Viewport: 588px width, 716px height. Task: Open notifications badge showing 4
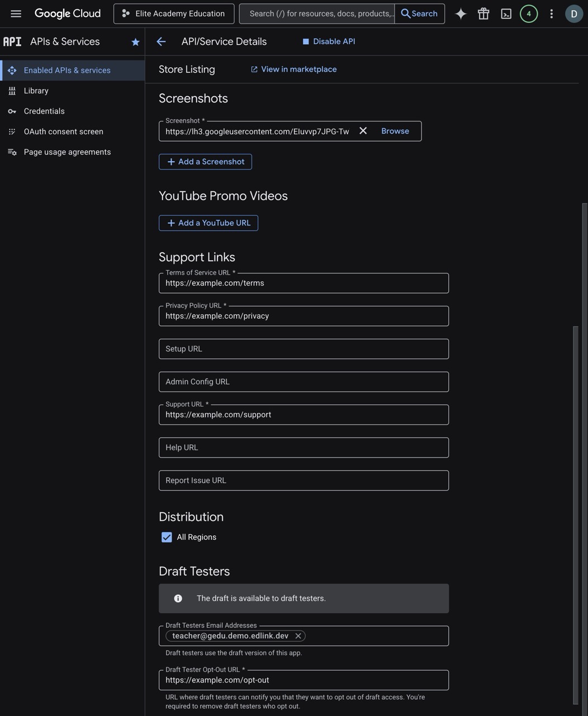point(529,13)
